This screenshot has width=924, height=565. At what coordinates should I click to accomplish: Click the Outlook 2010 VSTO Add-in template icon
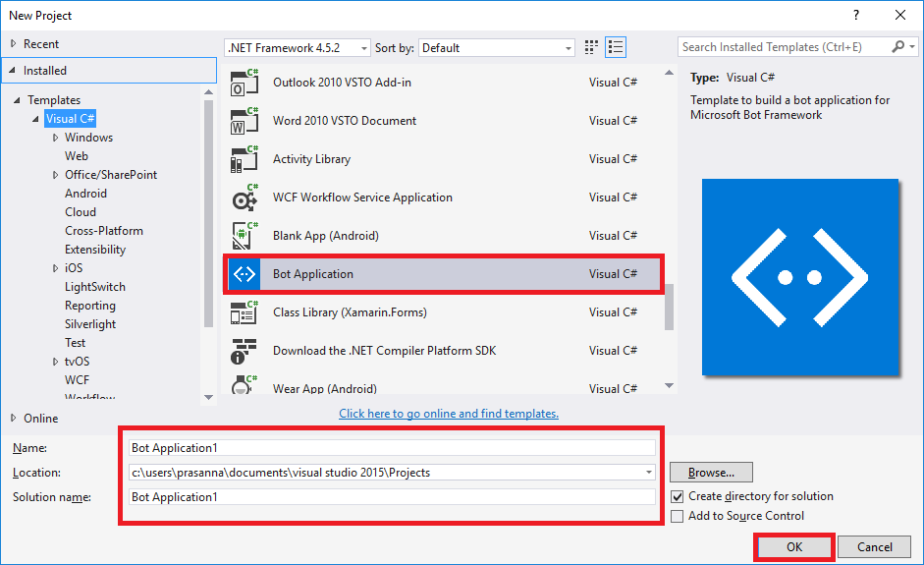(244, 83)
